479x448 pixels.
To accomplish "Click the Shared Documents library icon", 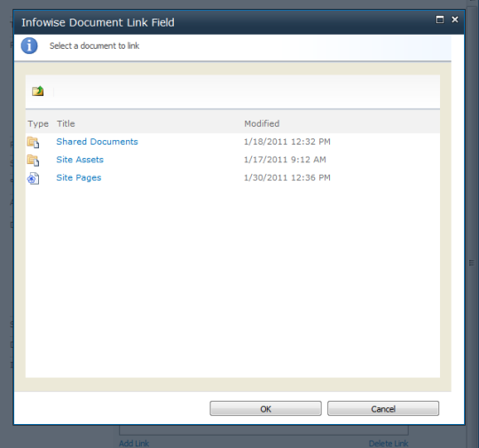I will (x=33, y=142).
